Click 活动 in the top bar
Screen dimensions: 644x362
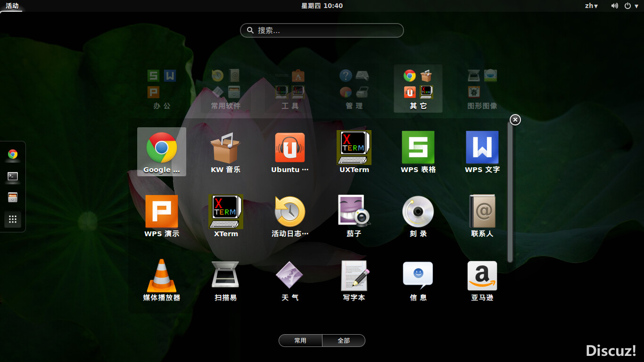pos(12,6)
